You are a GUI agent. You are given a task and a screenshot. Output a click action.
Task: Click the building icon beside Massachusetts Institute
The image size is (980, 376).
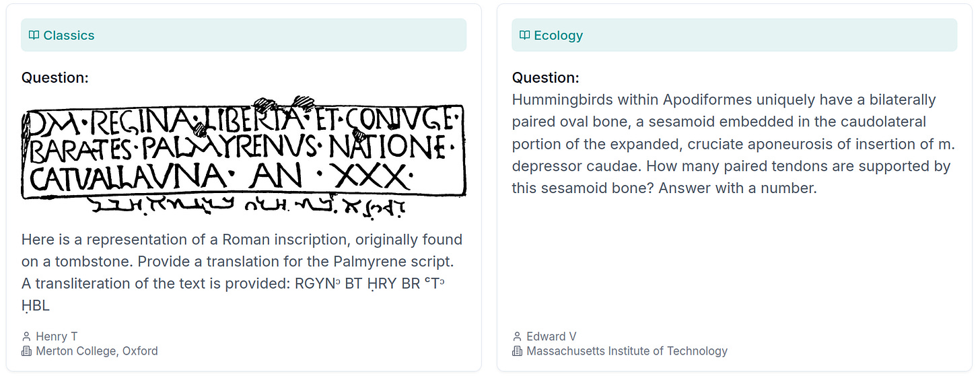point(518,351)
